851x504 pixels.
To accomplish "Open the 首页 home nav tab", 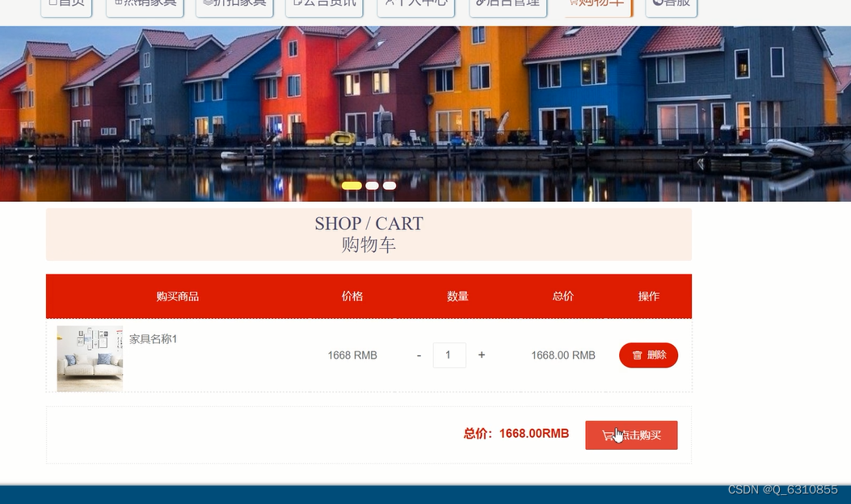I will click(x=66, y=6).
